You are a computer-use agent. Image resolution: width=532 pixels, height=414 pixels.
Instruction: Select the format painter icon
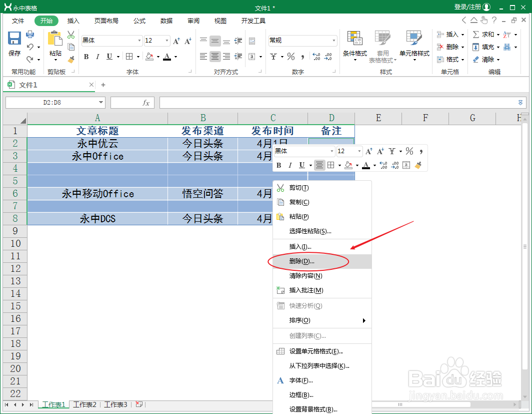click(71, 60)
